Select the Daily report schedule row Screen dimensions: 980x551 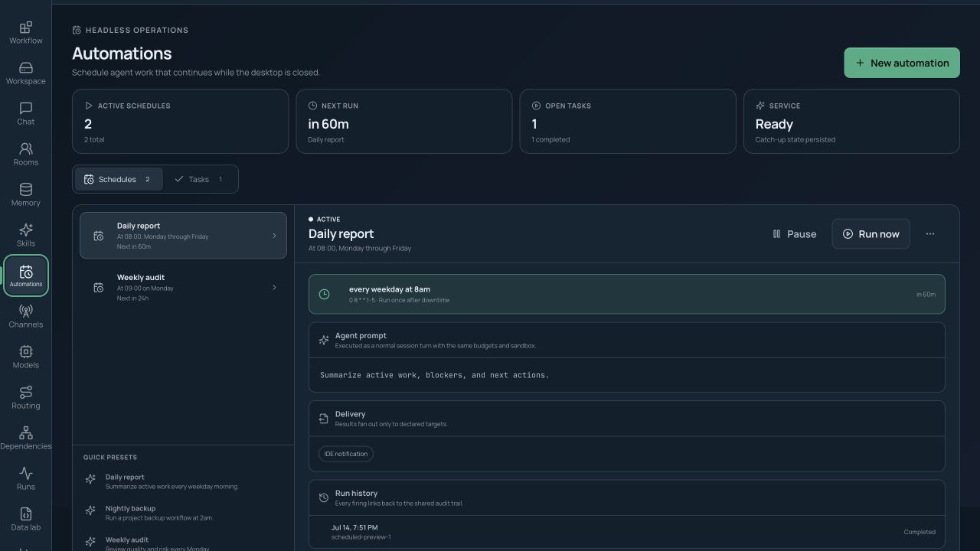tap(184, 236)
